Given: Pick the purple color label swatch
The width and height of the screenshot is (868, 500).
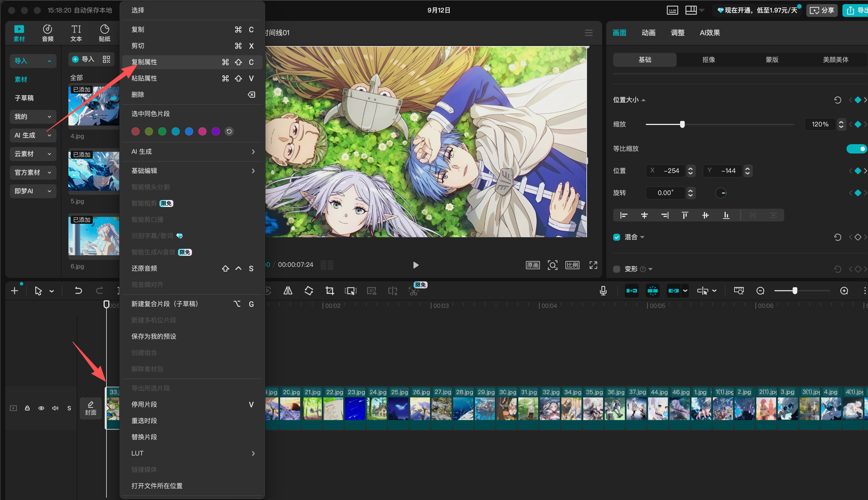Looking at the screenshot, I should tap(216, 131).
